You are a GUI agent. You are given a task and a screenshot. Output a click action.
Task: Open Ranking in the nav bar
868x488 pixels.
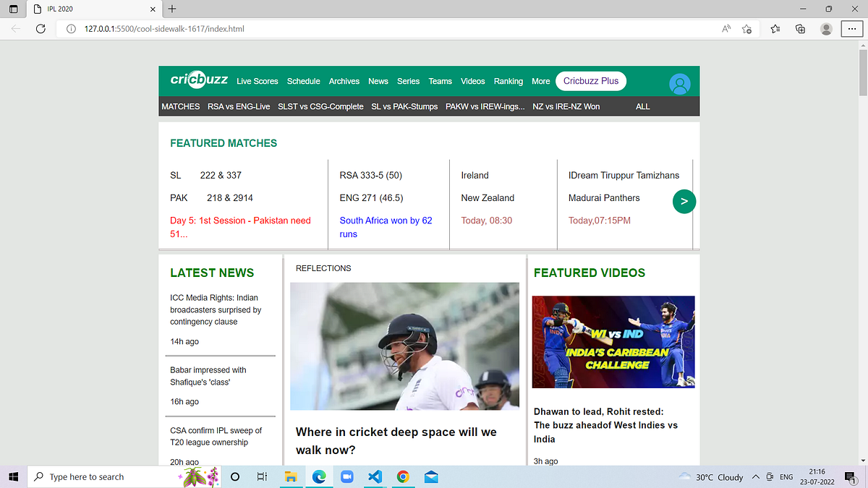(x=509, y=81)
